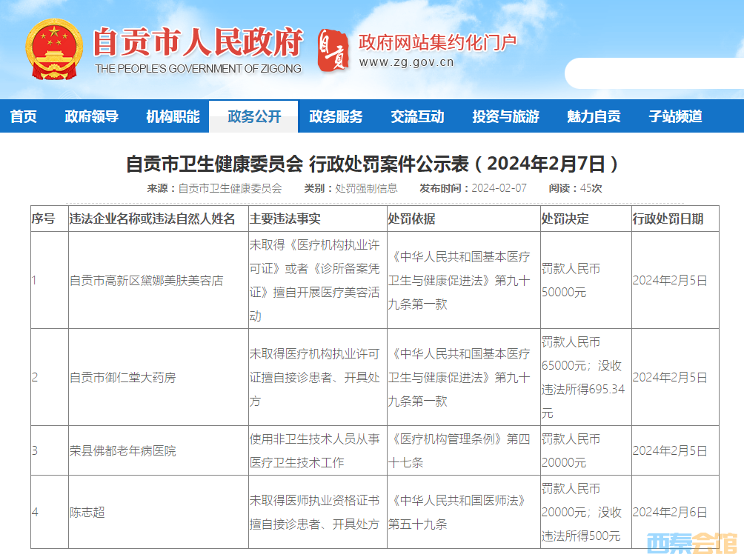This screenshot has height=560, width=744.
Task: Select the 投资与旅游 menu item
Action: [x=505, y=116]
